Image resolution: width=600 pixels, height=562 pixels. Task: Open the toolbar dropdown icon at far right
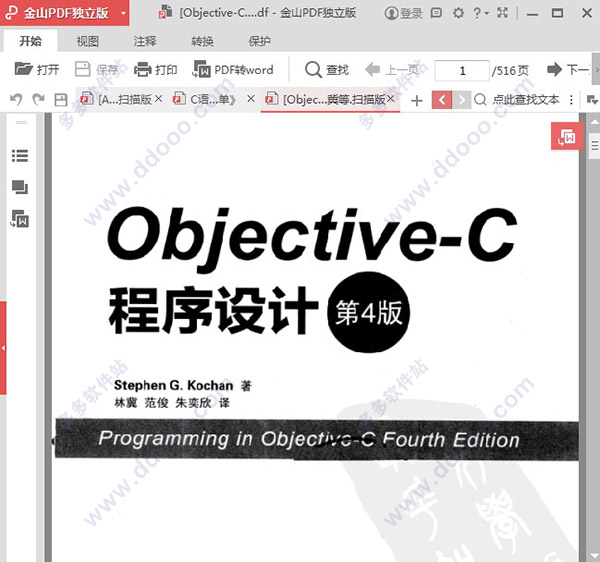pyautogui.click(x=592, y=100)
